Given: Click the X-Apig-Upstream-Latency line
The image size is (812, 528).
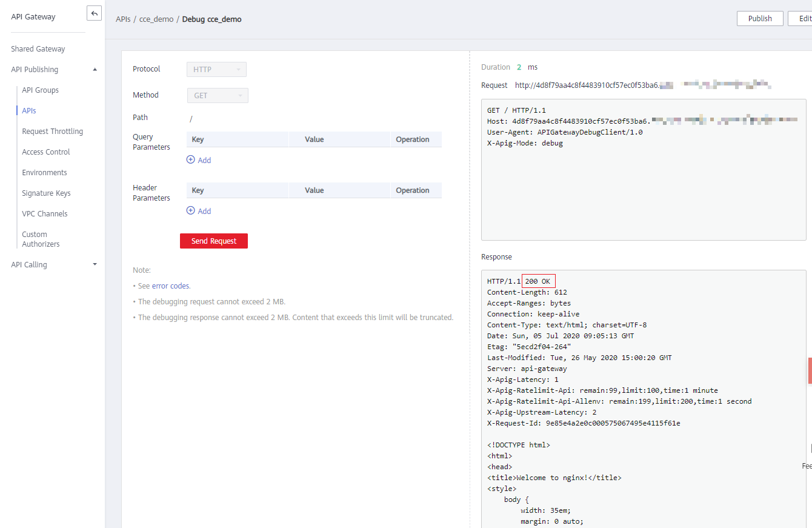Looking at the screenshot, I should [x=542, y=412].
